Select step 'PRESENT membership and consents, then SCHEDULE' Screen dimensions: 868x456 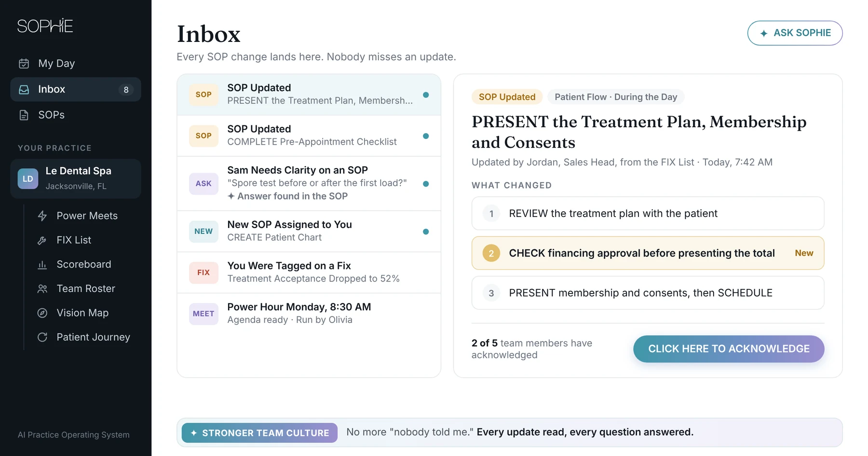[648, 293]
